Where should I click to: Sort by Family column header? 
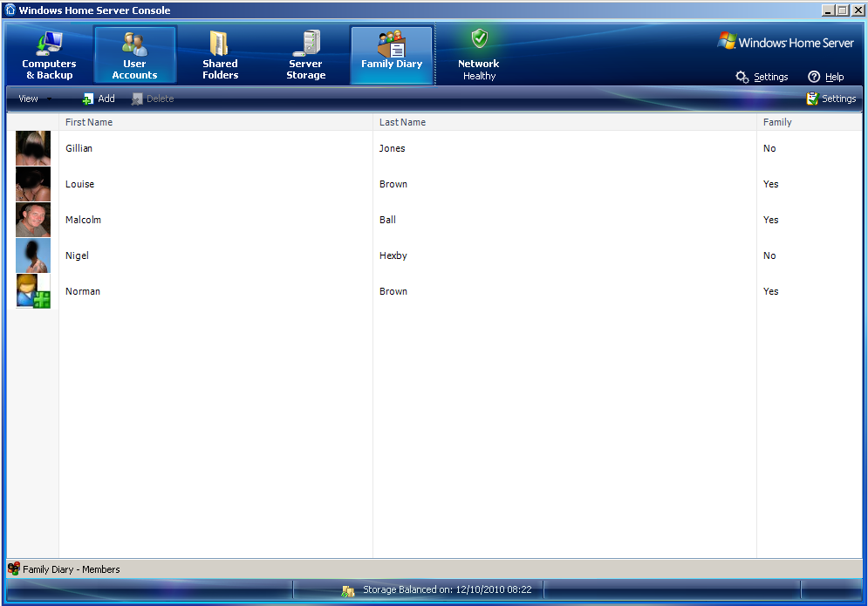click(809, 122)
